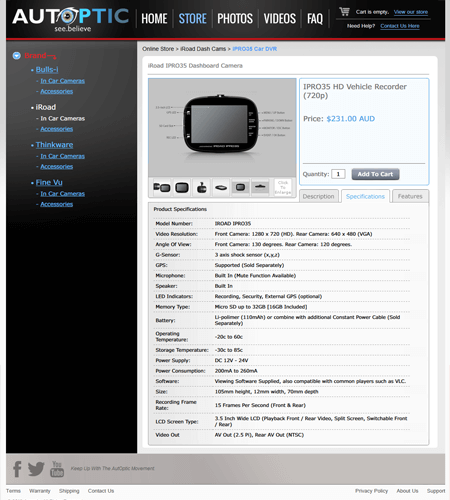Click 'IPRO35 HD Vehicle Recorder (720p)' heading
Screen dimensions: 450x500
(355, 91)
